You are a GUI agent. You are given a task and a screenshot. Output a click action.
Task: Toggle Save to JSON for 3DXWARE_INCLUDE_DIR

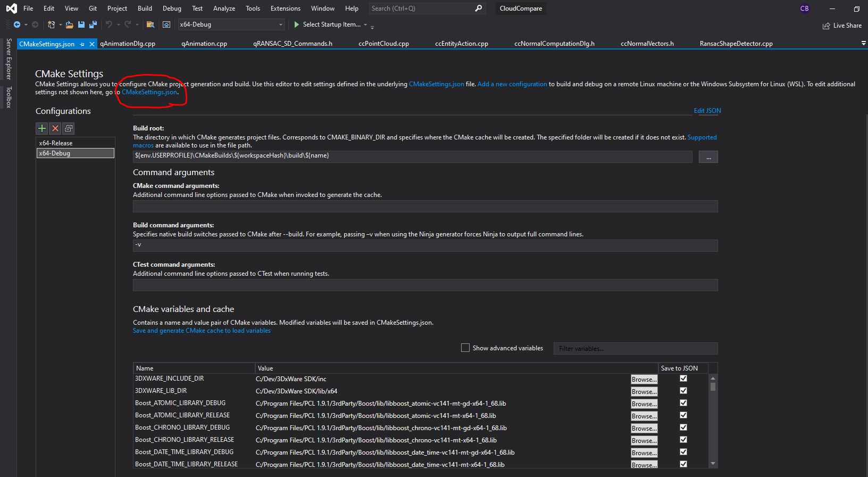pyautogui.click(x=683, y=379)
